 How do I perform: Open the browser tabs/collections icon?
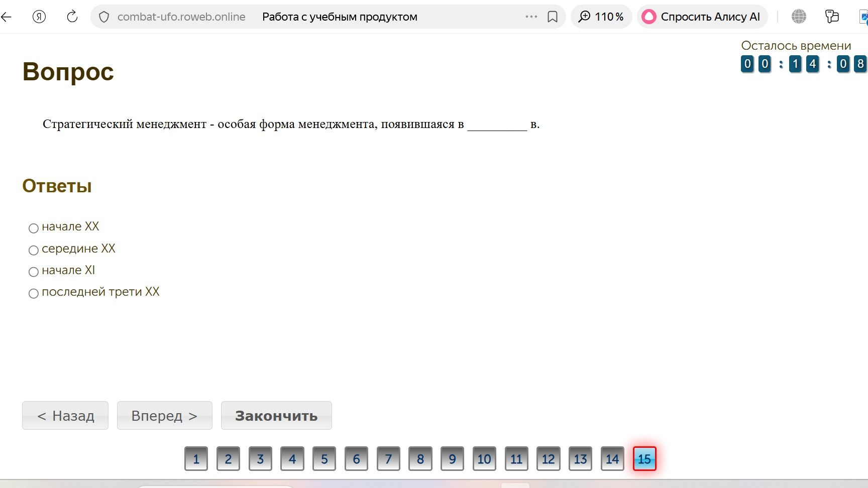point(832,17)
